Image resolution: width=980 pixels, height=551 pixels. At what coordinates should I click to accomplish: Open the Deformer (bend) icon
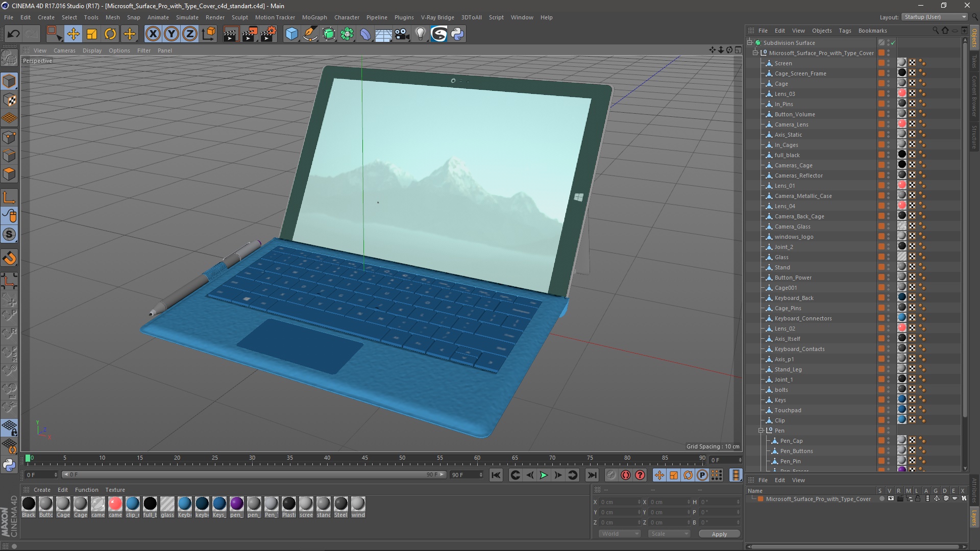point(365,34)
